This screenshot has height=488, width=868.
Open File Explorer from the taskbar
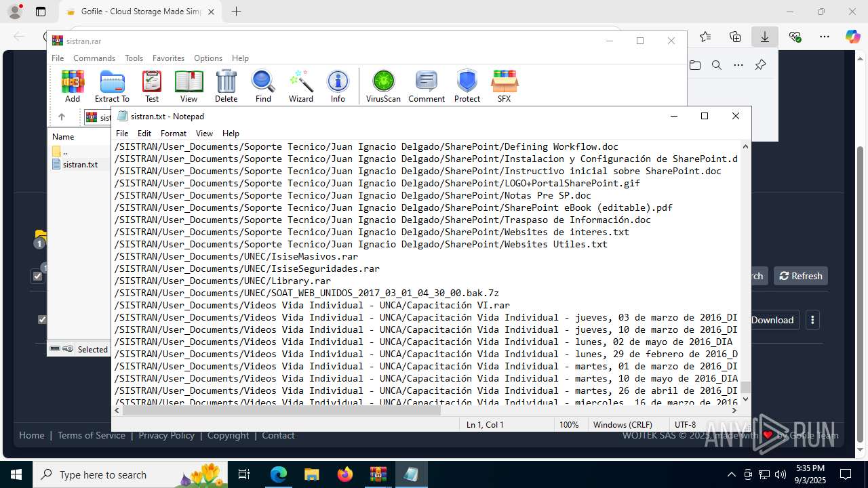(311, 474)
